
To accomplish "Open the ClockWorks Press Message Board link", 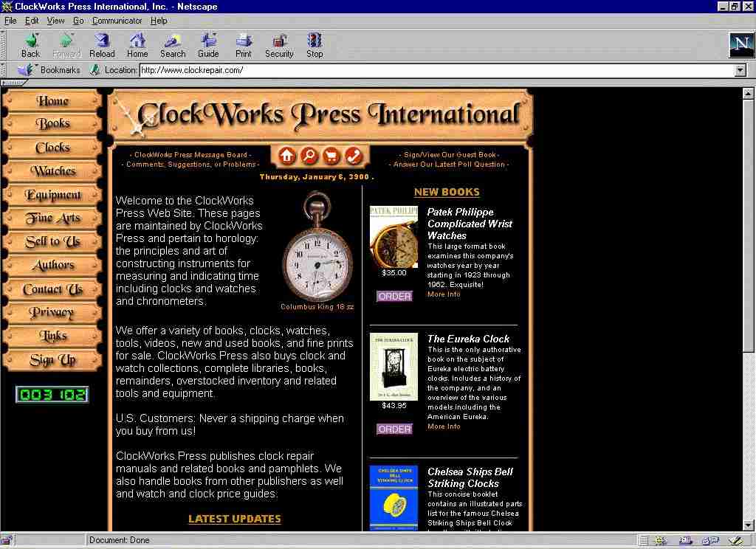I will (190, 155).
